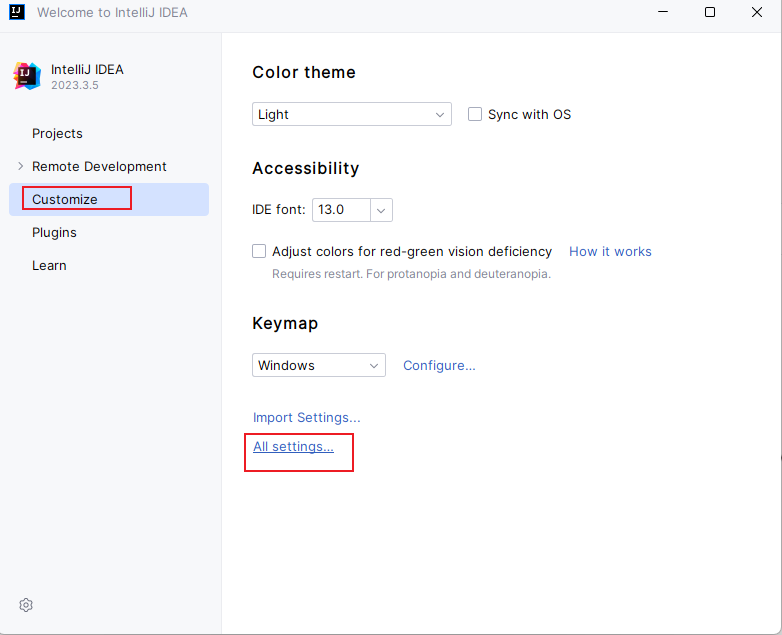The image size is (782, 635).
Task: Enable Sync with OS checkbox
Action: tap(475, 114)
